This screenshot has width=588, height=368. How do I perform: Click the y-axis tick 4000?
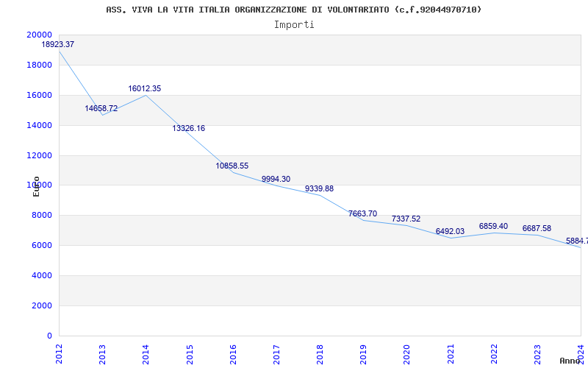(42, 275)
